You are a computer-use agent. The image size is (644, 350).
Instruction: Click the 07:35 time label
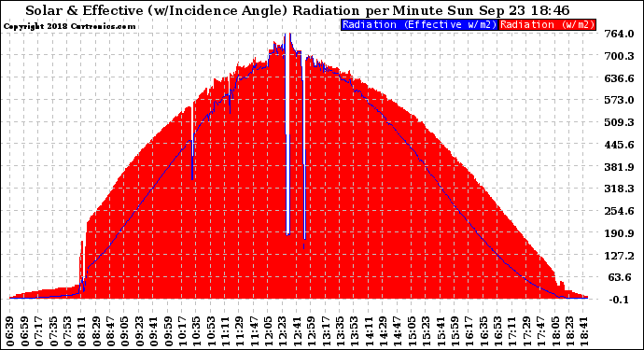pyautogui.click(x=53, y=331)
